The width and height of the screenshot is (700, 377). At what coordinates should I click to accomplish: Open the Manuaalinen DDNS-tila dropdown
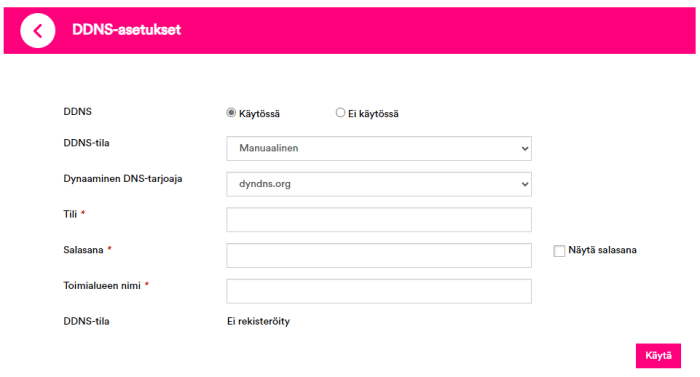(x=379, y=148)
